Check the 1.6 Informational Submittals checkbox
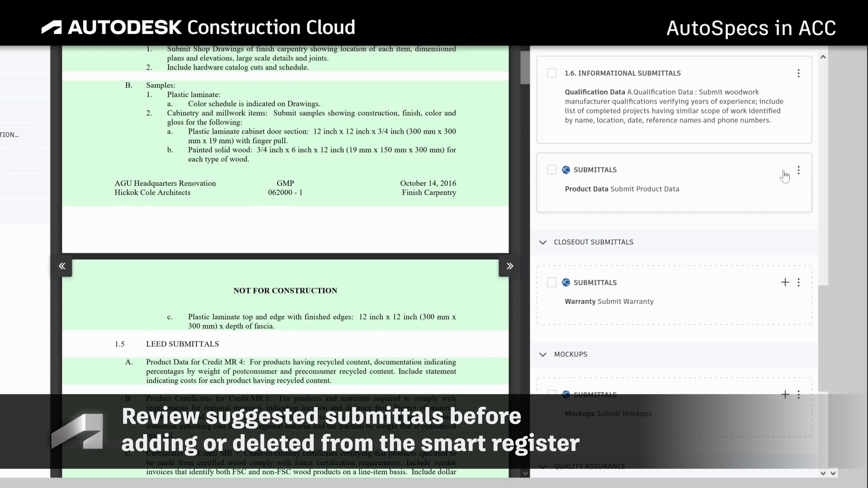Viewport: 868px width, 488px height. 552,73
